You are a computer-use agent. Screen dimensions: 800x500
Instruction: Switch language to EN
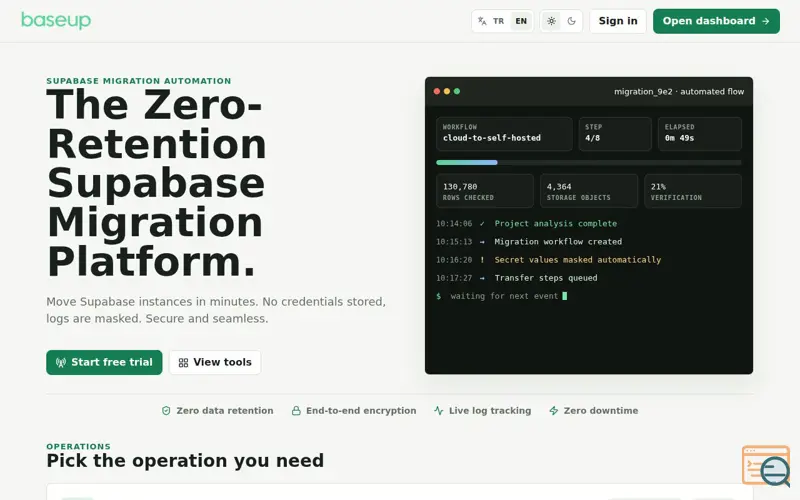pos(521,21)
